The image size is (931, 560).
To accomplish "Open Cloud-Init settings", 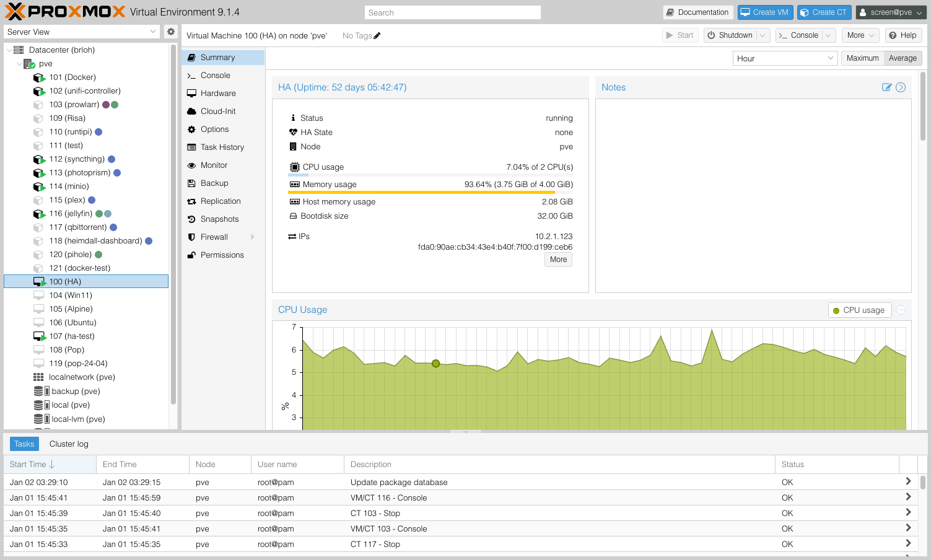I will (217, 111).
